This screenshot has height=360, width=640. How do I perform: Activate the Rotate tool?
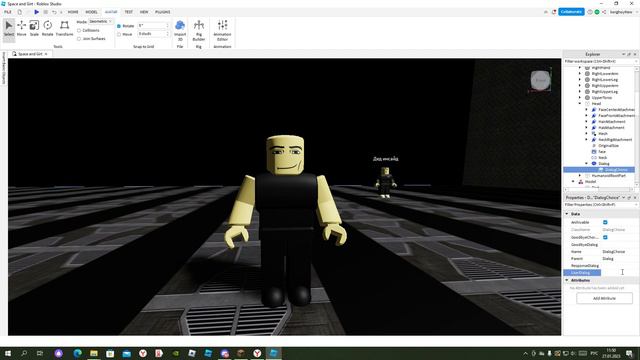pyautogui.click(x=47, y=29)
